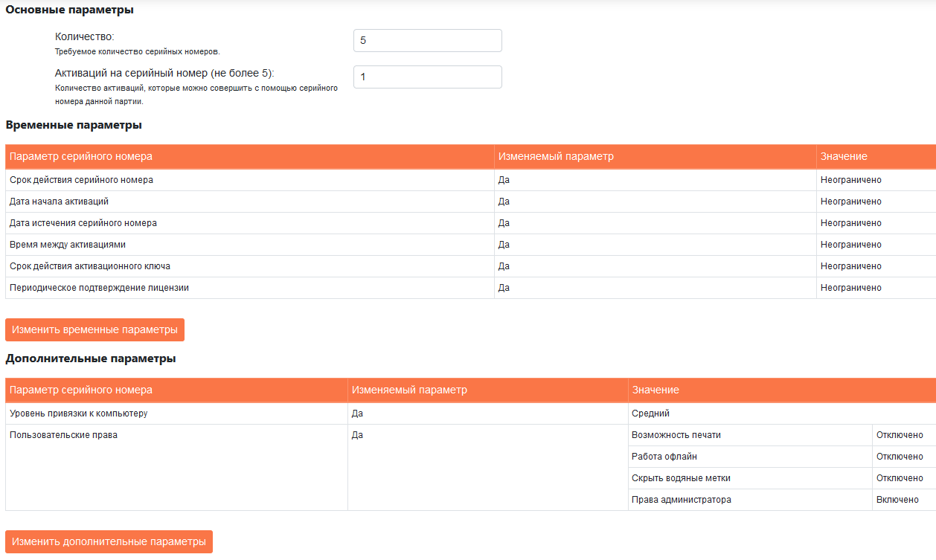Click the Активаций на серийный номер input field
Viewport: 936px width, 560px height.
427,77
